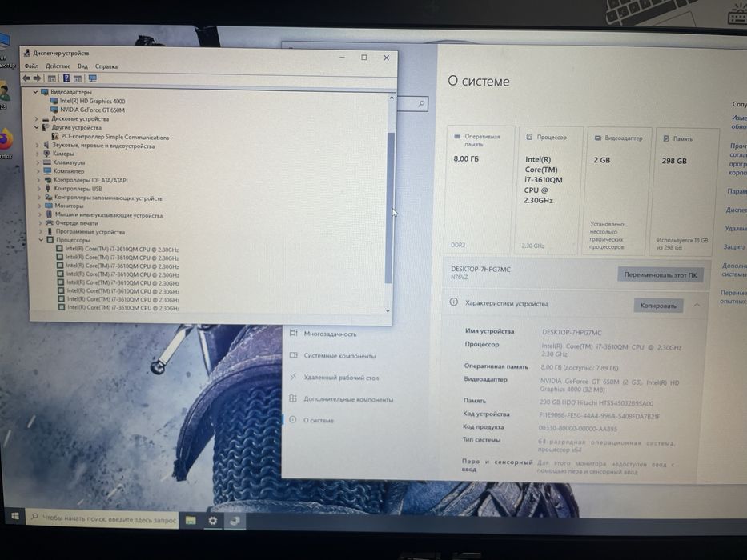Image resolution: width=747 pixels, height=560 pixels.
Task: Expand Звуковые, игровые и видеоустройства
Action: point(37,145)
